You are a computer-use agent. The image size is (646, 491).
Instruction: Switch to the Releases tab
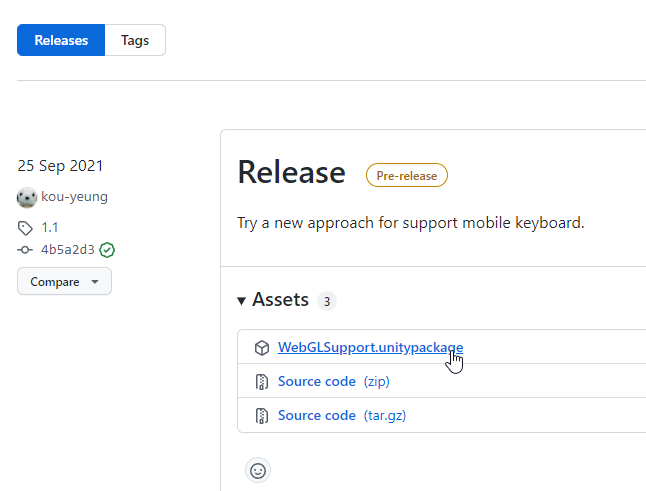(61, 40)
